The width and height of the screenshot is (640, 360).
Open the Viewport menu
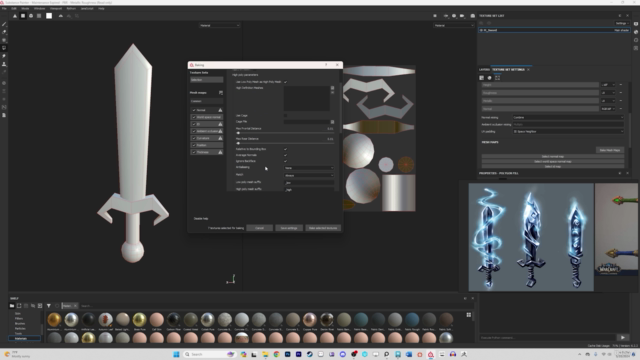coord(56,8)
